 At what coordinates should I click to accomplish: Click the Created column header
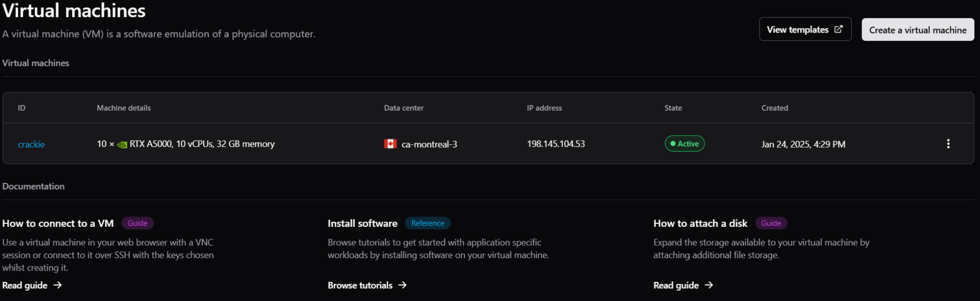[775, 108]
